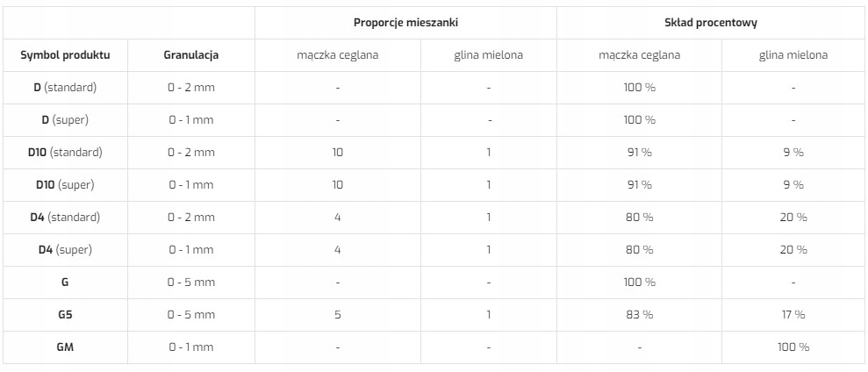The image size is (868, 372).
Task: Click the '0 - 5 mm' granulation for G5
Action: click(x=190, y=314)
